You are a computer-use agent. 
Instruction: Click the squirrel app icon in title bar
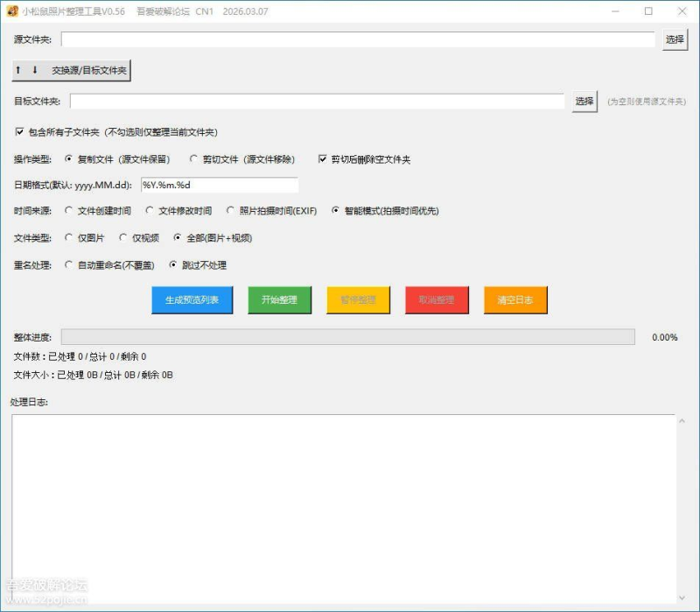pos(12,11)
